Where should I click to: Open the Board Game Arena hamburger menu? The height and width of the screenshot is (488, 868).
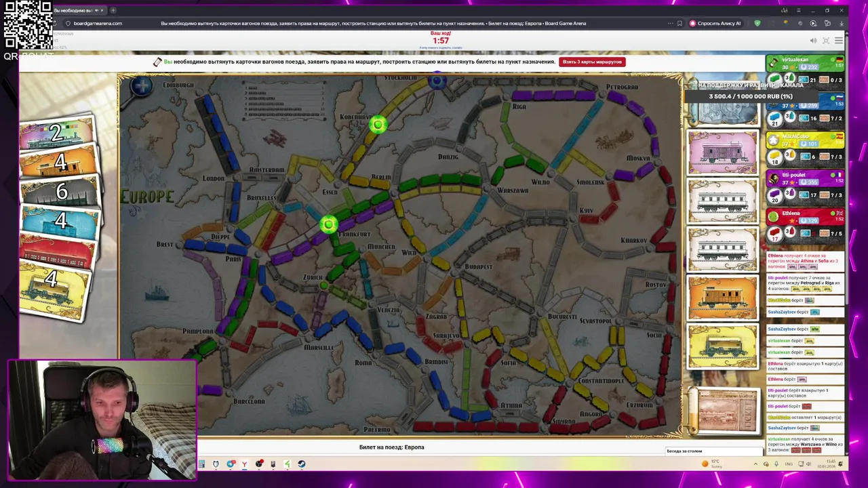click(x=839, y=41)
